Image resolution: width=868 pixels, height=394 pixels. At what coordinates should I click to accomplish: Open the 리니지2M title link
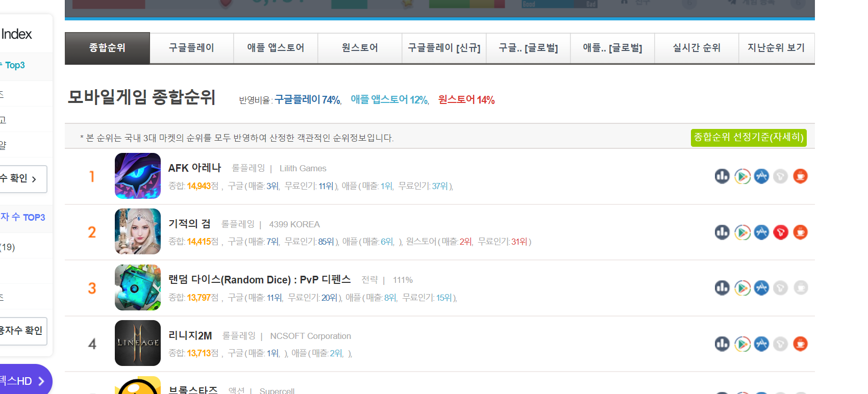click(x=190, y=335)
